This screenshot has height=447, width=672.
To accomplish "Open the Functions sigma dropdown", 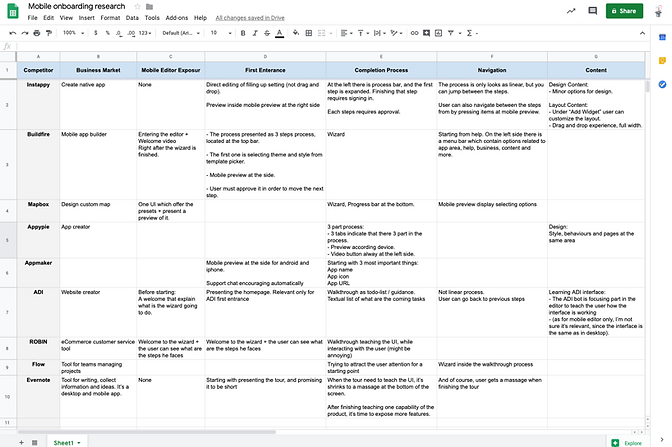I will pyautogui.click(x=471, y=33).
